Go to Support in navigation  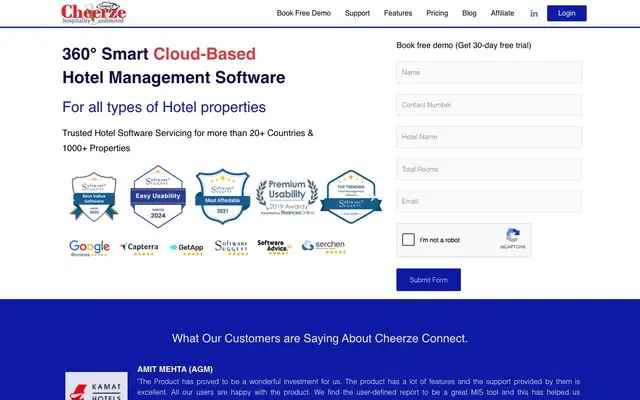click(x=357, y=13)
